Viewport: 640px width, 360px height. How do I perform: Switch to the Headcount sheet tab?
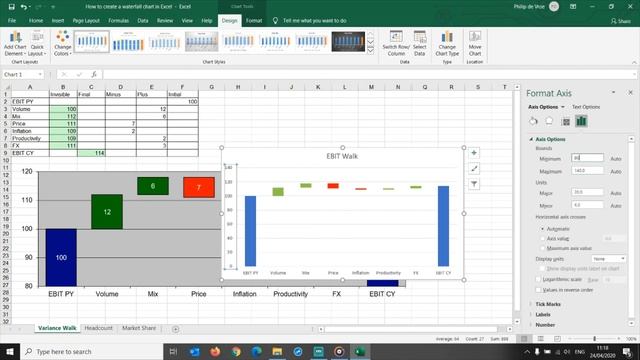click(98, 328)
